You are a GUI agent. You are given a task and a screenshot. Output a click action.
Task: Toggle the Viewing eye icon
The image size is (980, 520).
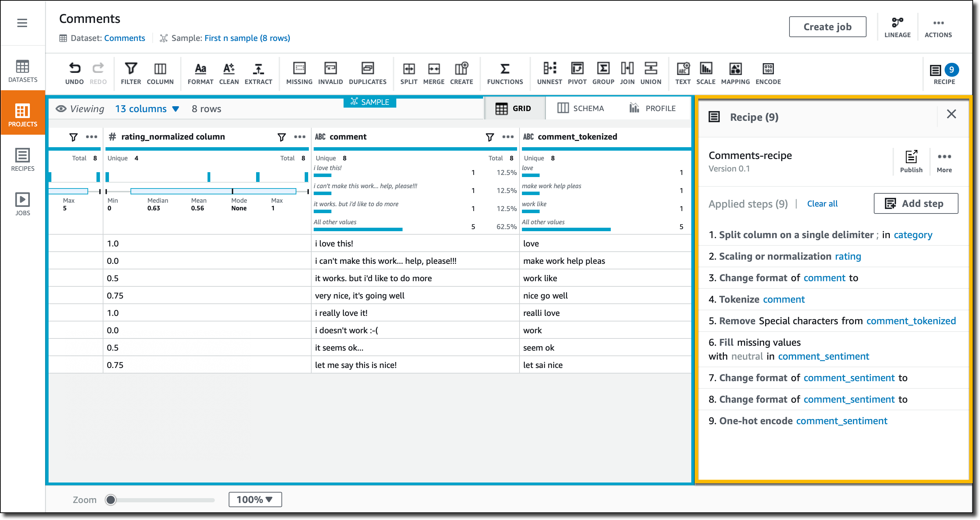(x=61, y=109)
